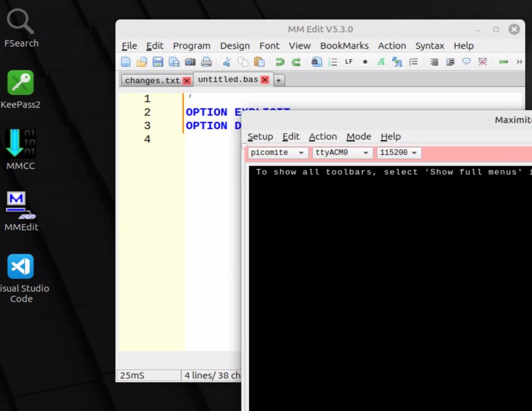This screenshot has width=532, height=411.
Task: Open the Program menu in MM Edit
Action: (191, 46)
